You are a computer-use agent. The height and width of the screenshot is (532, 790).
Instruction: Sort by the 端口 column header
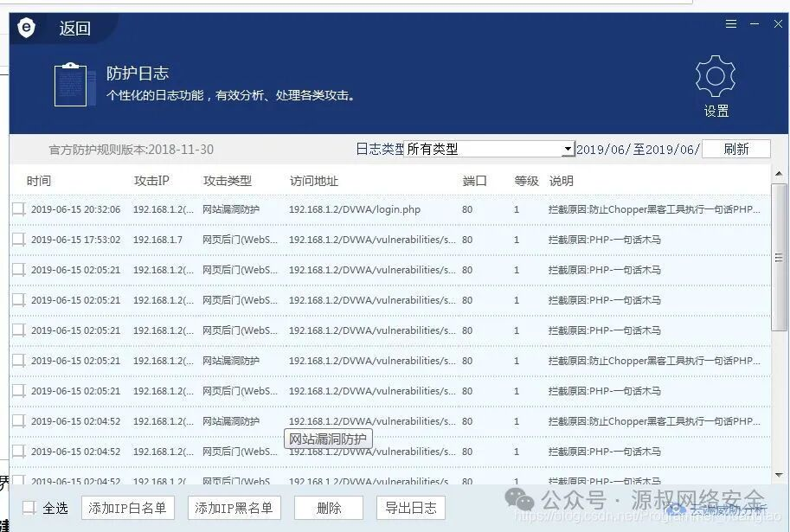click(474, 181)
